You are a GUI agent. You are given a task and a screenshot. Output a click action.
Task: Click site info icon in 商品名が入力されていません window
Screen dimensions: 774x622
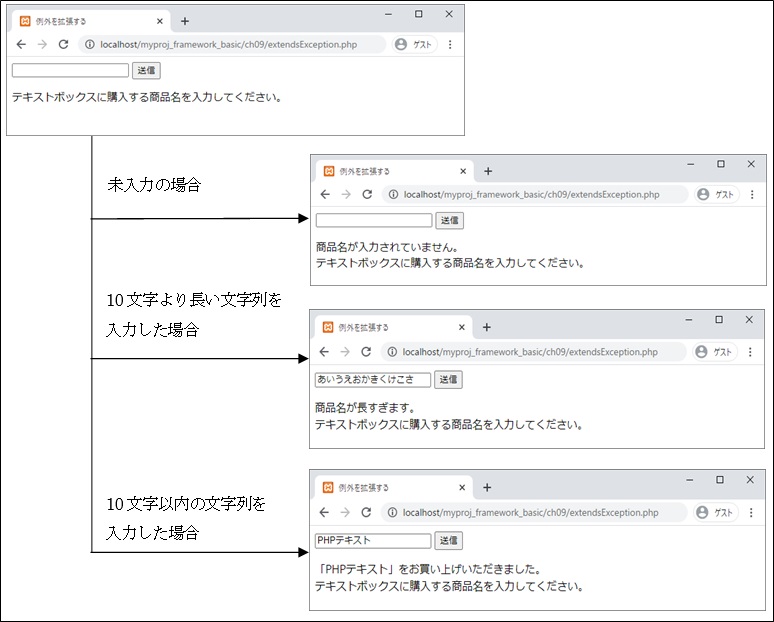(394, 195)
